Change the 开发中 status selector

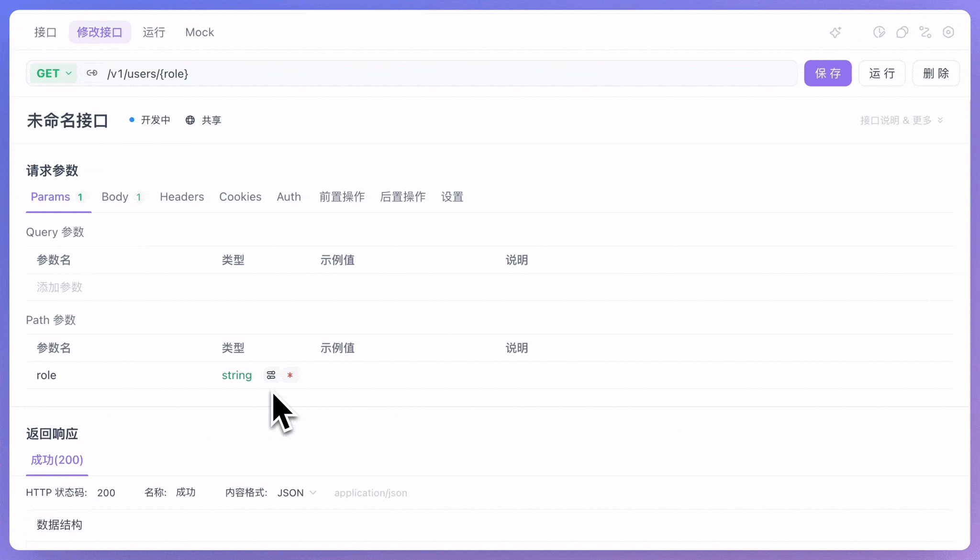pyautogui.click(x=150, y=120)
